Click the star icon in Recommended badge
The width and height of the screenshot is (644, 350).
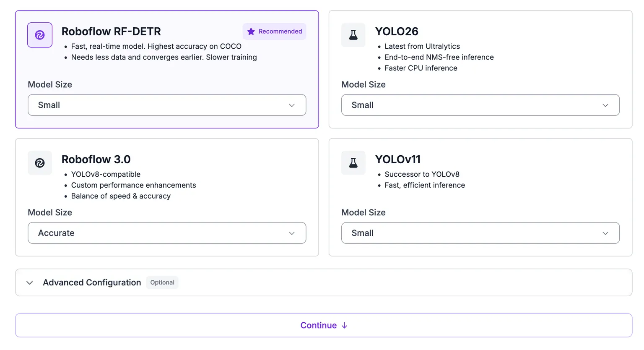251,31
